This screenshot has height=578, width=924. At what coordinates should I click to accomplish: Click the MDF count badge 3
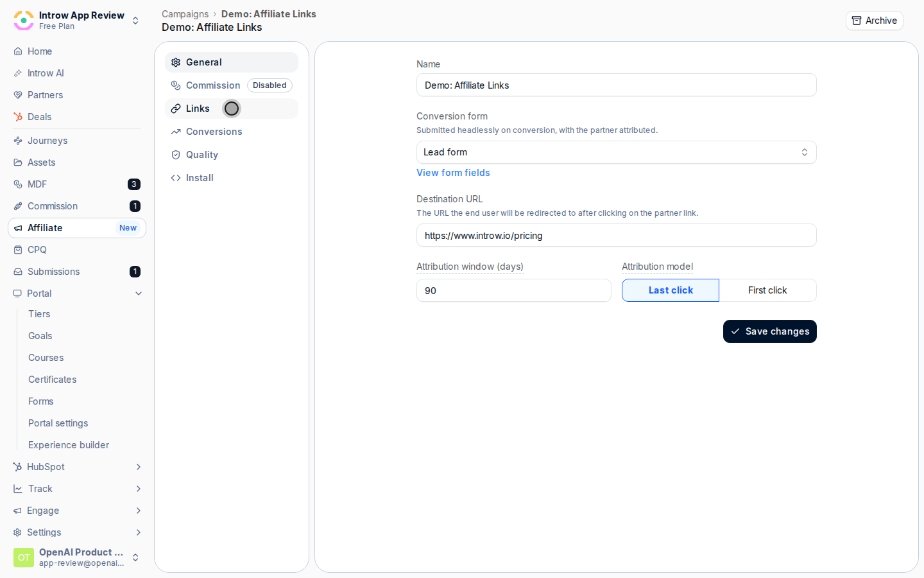134,184
